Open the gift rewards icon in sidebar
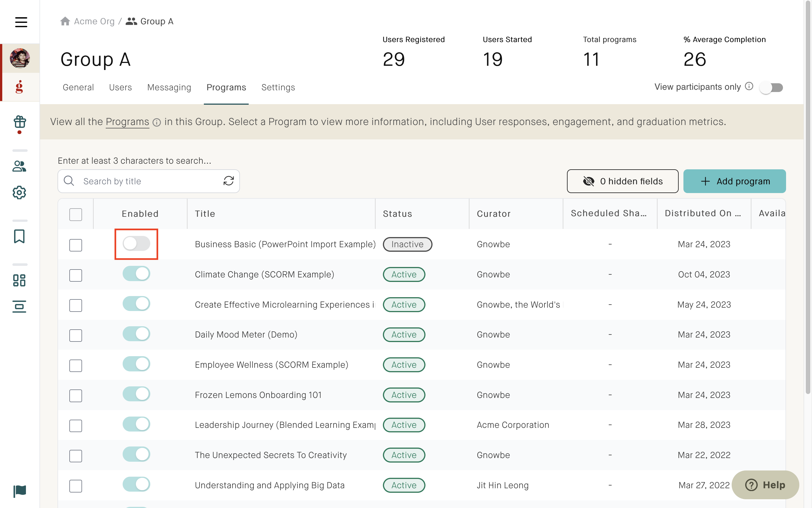 click(x=20, y=122)
